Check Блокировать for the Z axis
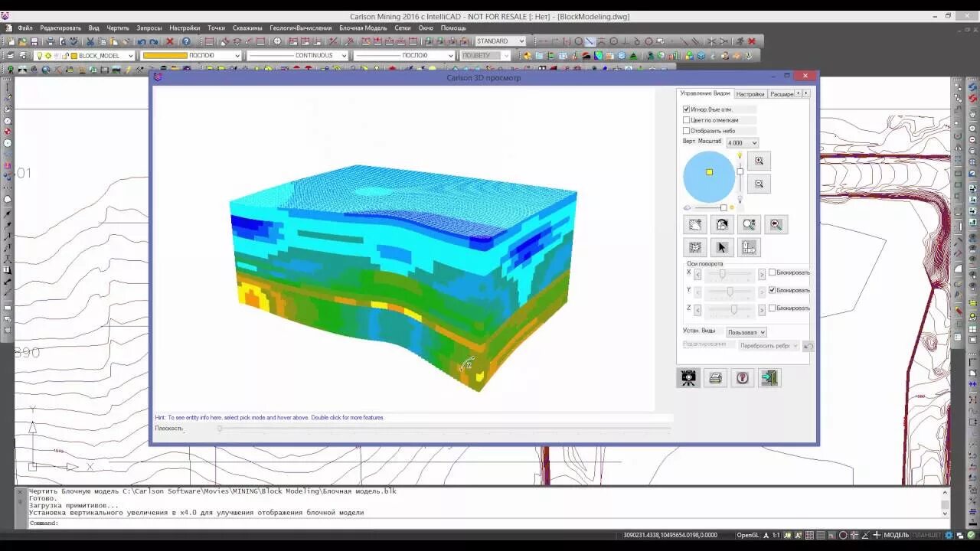The width and height of the screenshot is (980, 551). [772, 308]
